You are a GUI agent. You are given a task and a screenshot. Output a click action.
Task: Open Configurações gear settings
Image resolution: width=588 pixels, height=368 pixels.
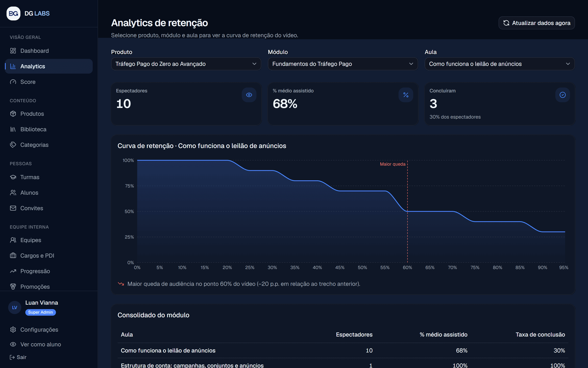pyautogui.click(x=49, y=330)
